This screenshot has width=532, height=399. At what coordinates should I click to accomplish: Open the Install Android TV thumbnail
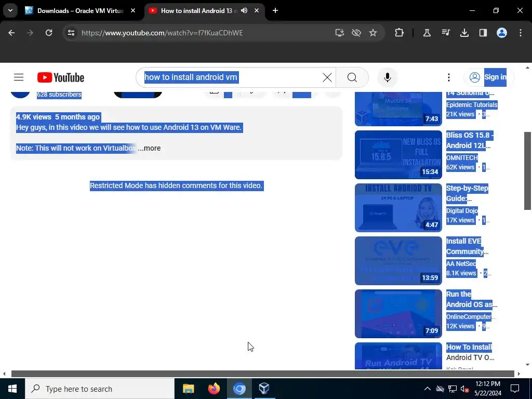tap(398, 208)
